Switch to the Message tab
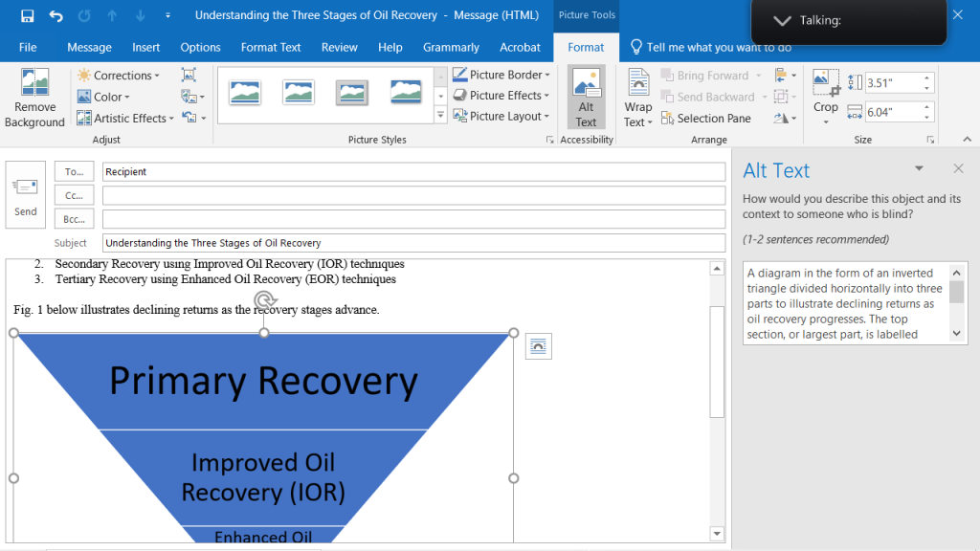980x551 pixels. [x=89, y=48]
